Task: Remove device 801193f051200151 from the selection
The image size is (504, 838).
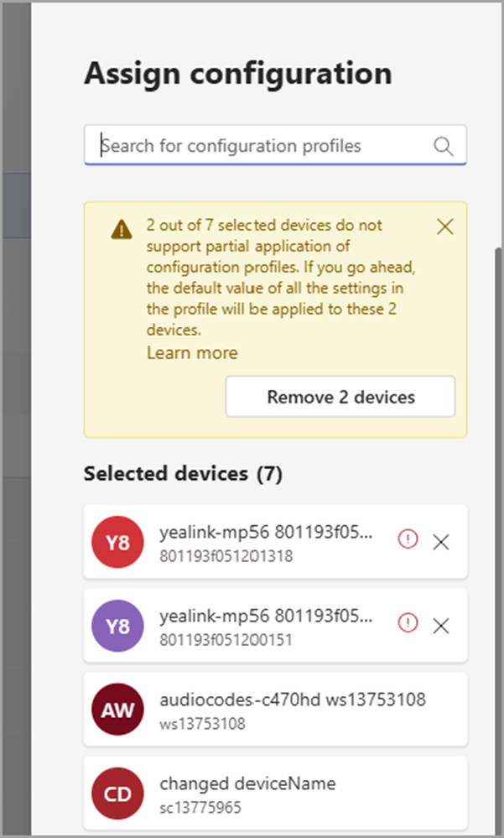Action: pos(441,626)
